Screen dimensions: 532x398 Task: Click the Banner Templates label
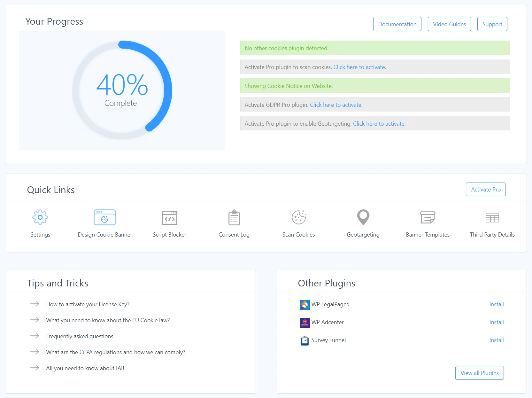pos(428,235)
